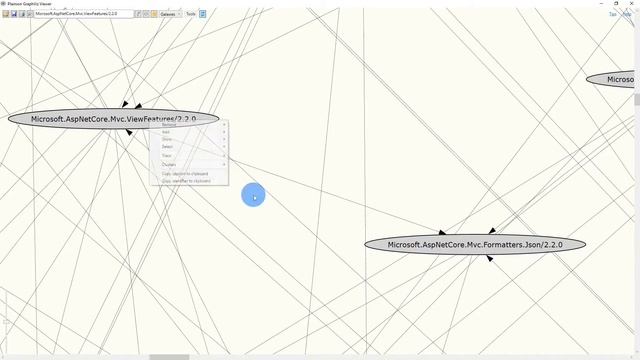Open the Galaxies layout dropdown
This screenshot has width=640, height=360.
pos(170,14)
